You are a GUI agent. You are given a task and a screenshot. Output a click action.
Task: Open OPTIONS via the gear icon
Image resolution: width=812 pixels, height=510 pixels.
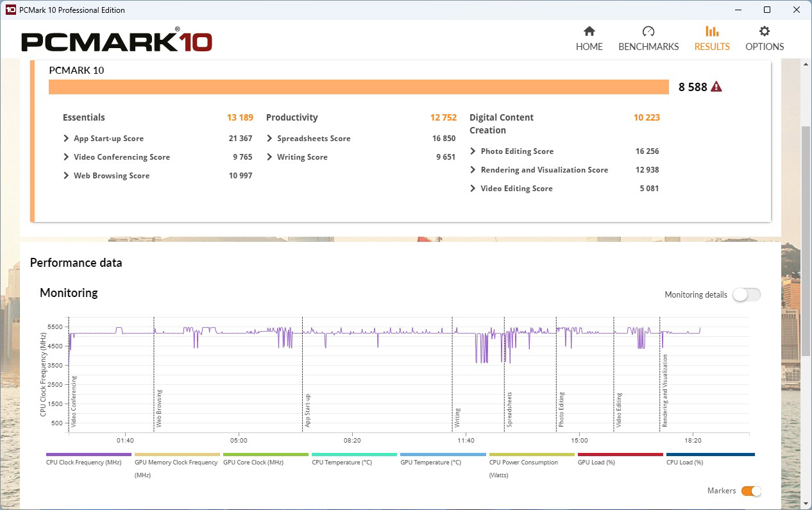pos(764,31)
